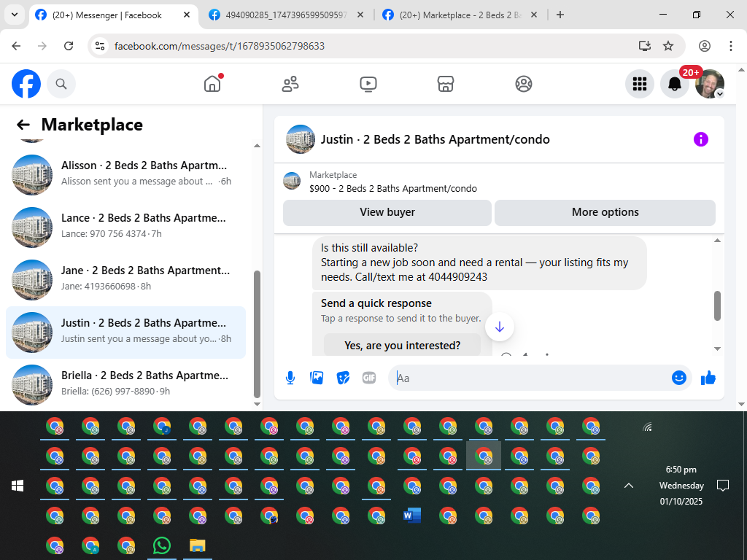
Task: Switch to the 494090285 tab
Action: click(x=286, y=15)
